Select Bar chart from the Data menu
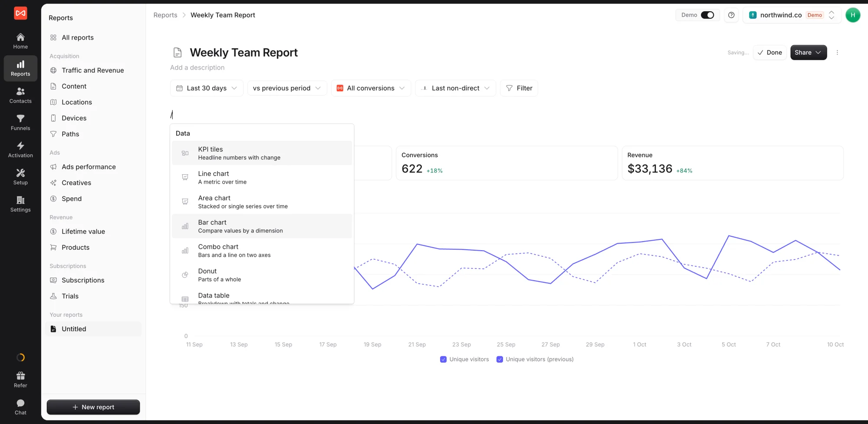This screenshot has height=424, width=868. 262,226
